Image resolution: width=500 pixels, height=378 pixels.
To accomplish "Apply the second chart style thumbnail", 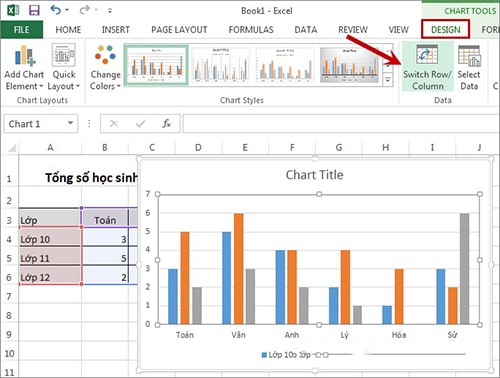I will click(x=220, y=65).
